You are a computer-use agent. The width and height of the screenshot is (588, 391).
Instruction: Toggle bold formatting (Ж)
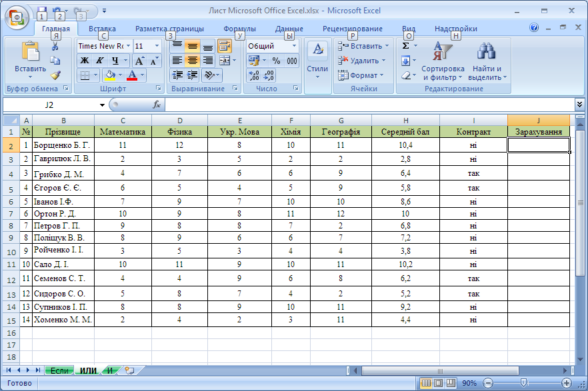tap(85, 61)
